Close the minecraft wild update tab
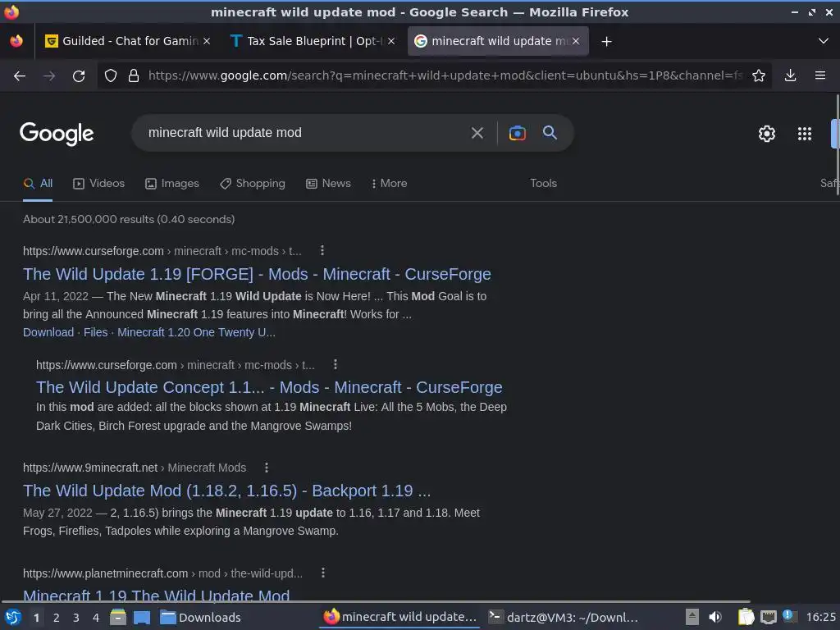Screen dimensions: 840x630 click(x=576, y=41)
